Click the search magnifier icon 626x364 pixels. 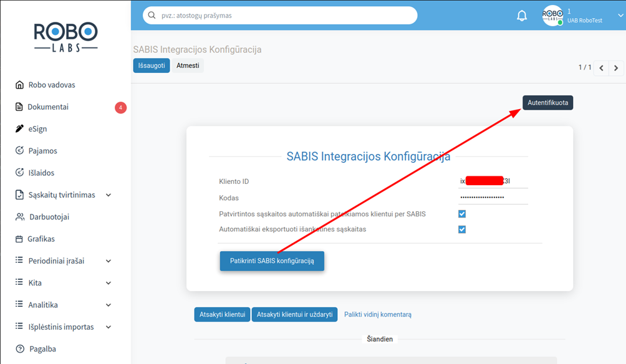point(152,15)
